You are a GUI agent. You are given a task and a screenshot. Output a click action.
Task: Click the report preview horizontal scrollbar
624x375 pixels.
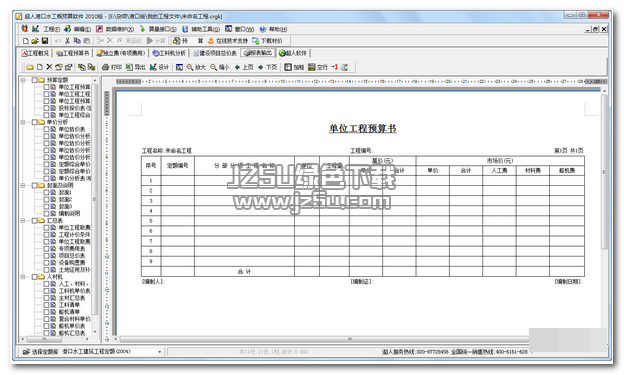point(322,339)
